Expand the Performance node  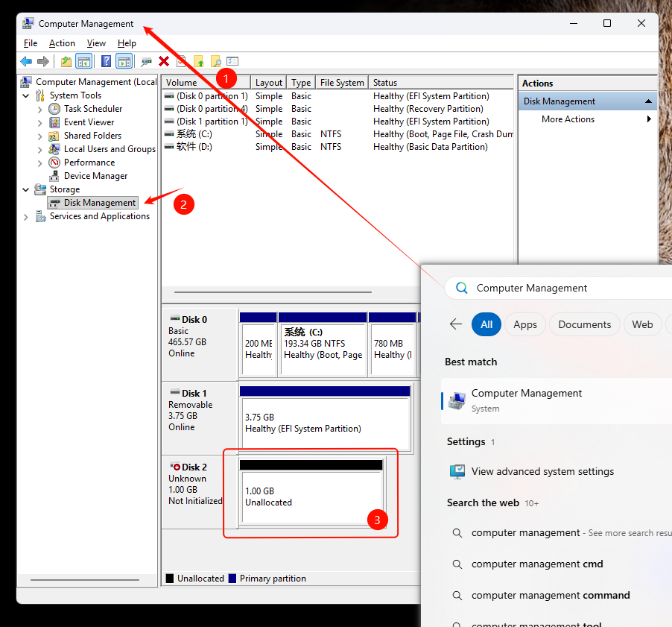pos(39,163)
